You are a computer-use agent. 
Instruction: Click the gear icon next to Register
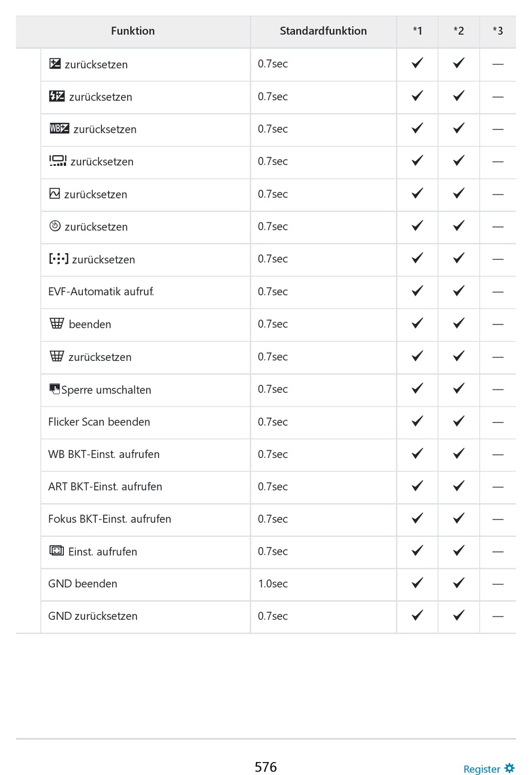point(510,768)
